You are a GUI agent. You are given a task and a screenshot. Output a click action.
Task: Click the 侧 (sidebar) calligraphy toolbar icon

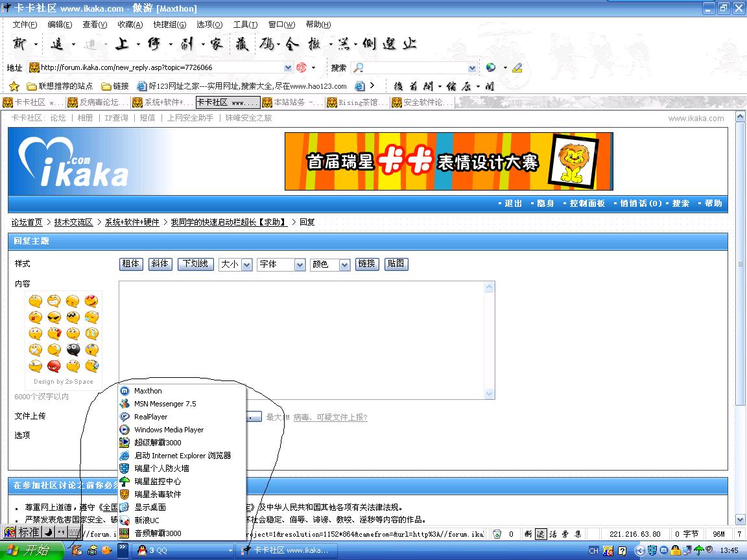click(369, 44)
